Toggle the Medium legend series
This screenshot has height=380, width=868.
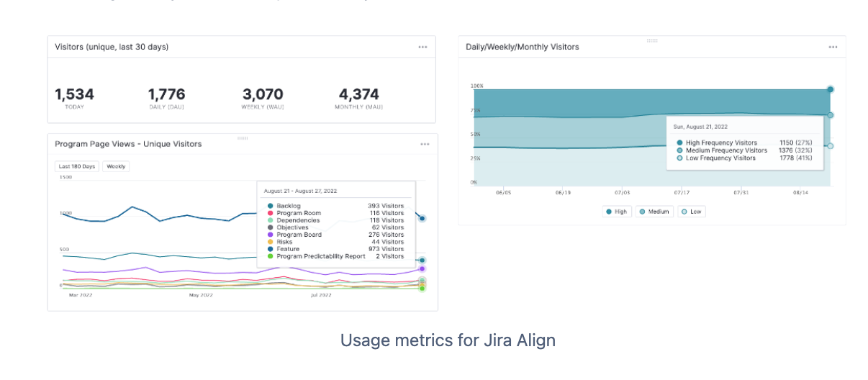coord(654,212)
